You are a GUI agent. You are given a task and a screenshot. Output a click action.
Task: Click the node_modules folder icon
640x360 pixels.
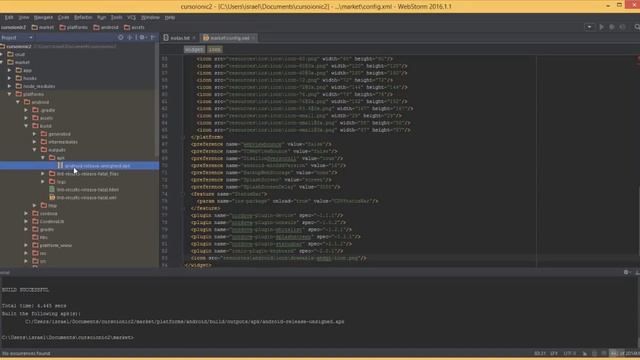(19, 86)
